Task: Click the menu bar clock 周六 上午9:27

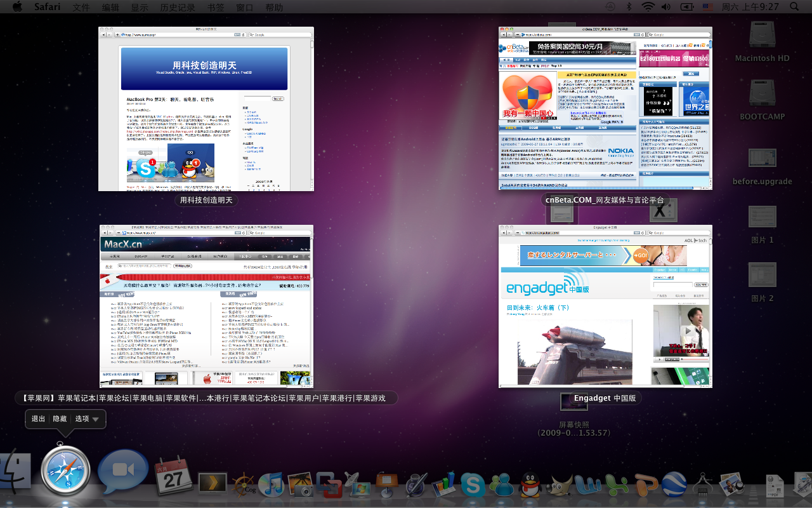Action: [x=750, y=7]
